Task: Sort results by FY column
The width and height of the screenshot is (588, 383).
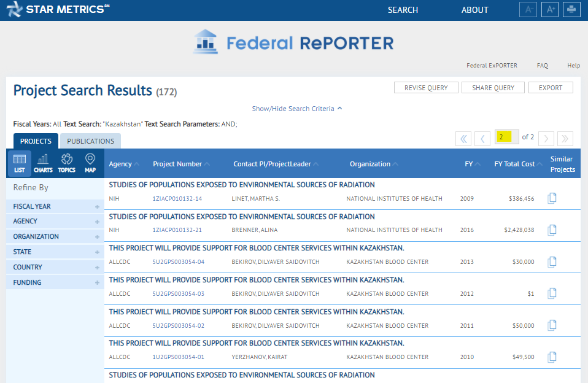Action: tap(473, 164)
